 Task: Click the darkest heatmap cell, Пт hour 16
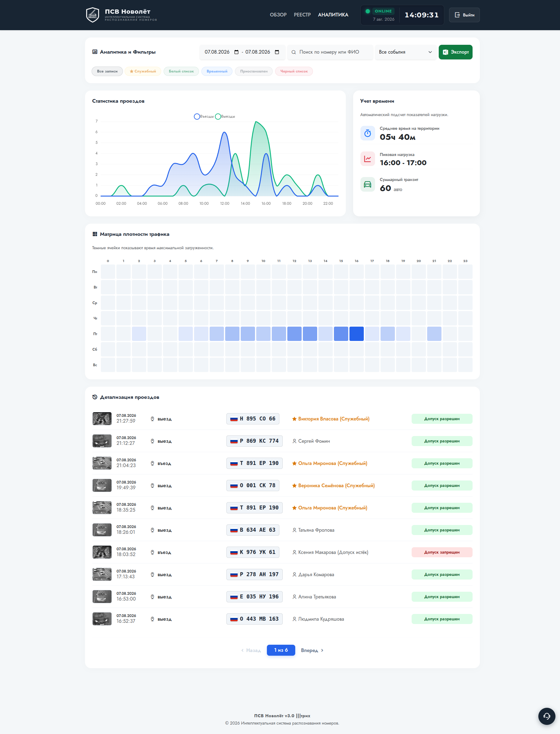(356, 334)
